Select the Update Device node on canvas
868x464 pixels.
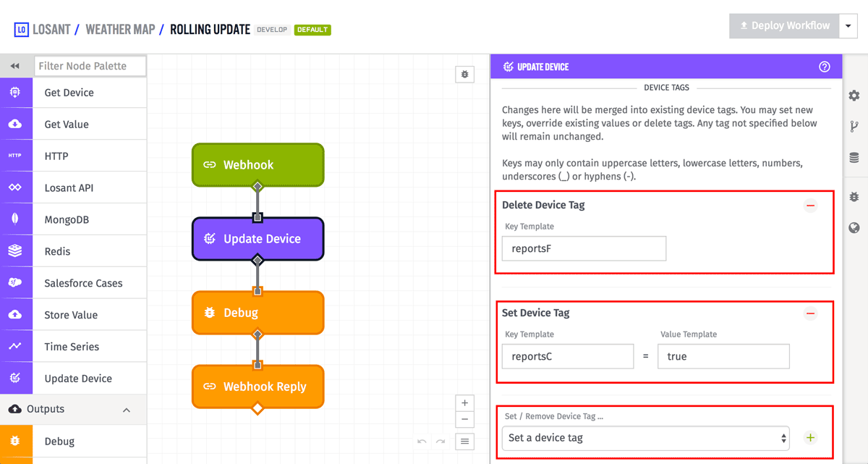click(258, 239)
